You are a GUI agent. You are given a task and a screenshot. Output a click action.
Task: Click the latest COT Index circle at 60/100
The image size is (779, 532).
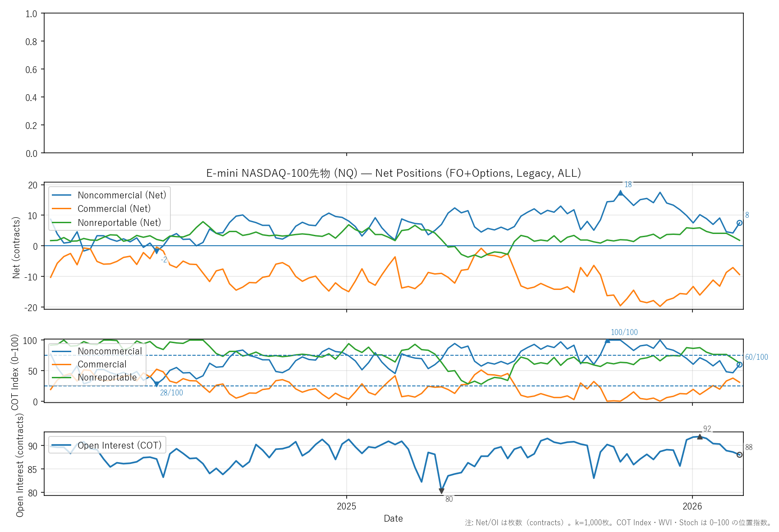(x=739, y=364)
